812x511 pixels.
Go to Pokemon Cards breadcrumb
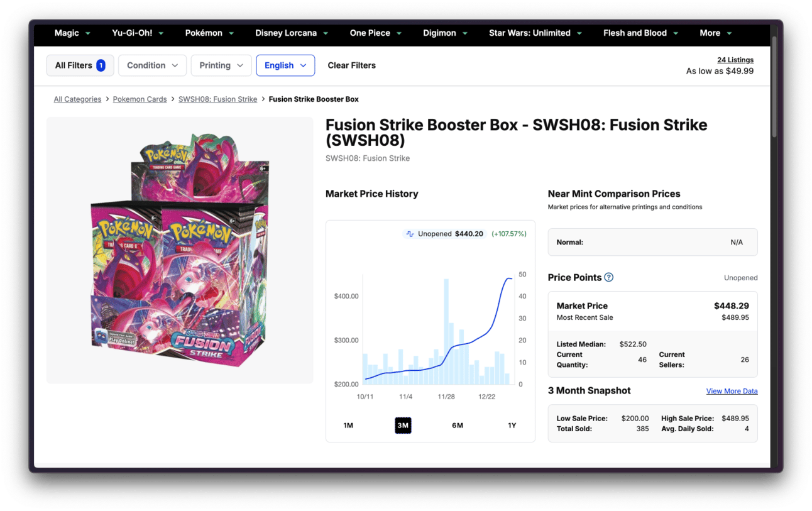pyautogui.click(x=140, y=99)
